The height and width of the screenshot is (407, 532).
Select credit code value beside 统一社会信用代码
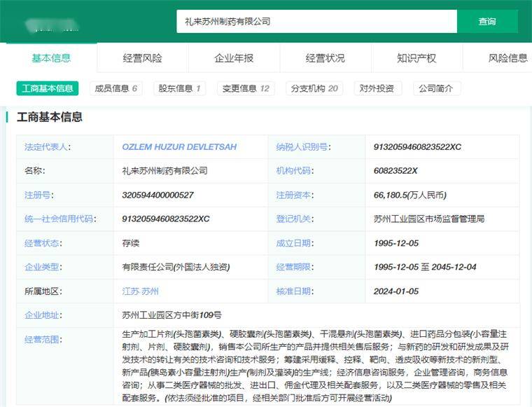[x=166, y=219]
